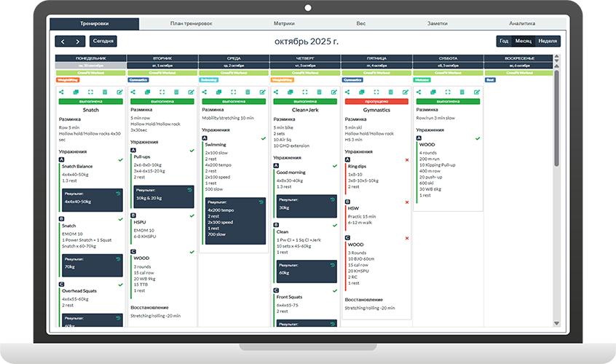Delete Thursday's Clean+Jerk workout with trash icon
The image size is (616, 364).
click(318, 92)
